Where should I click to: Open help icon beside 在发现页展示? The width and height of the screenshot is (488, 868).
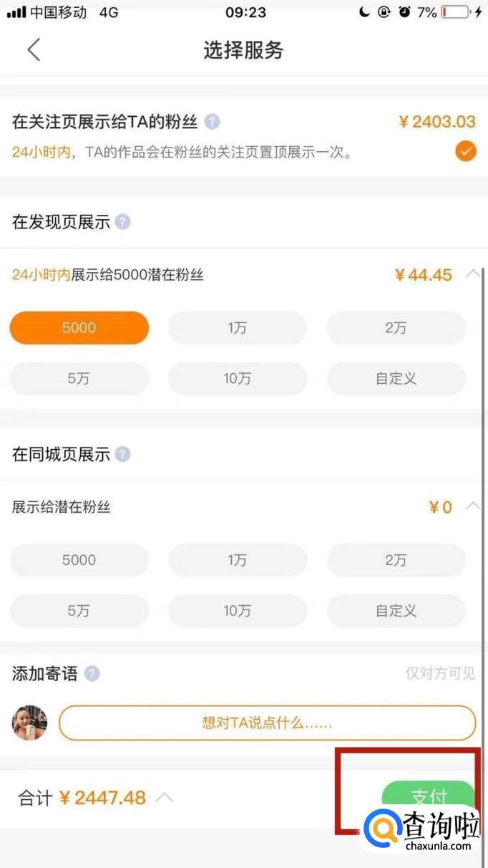[x=123, y=222]
